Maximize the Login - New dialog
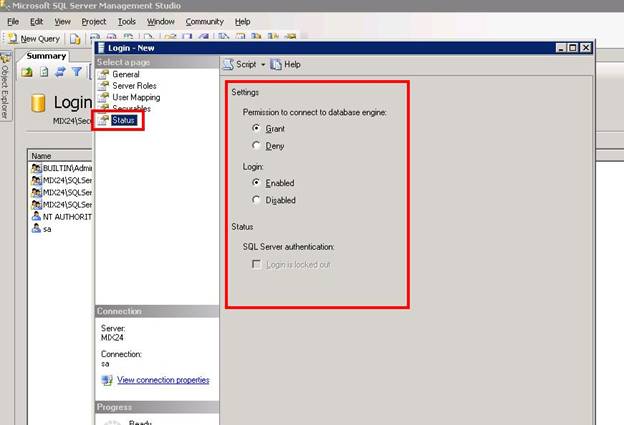 (x=573, y=48)
